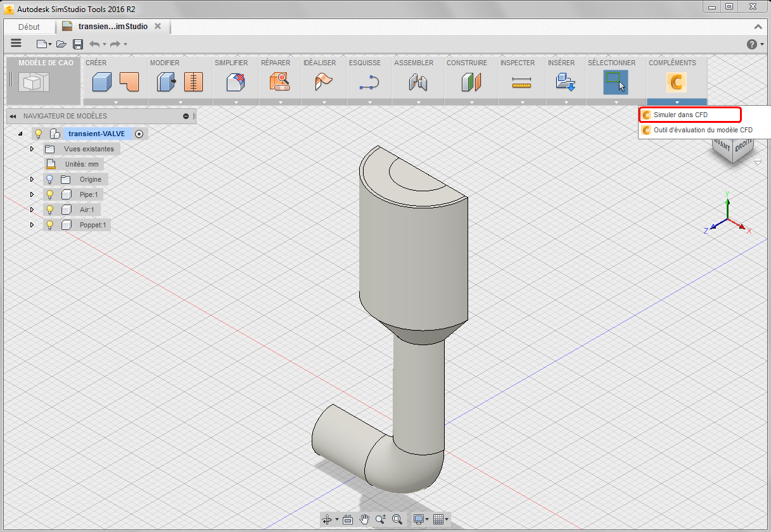Expand the Origine folder node
The image size is (771, 532).
[32, 179]
